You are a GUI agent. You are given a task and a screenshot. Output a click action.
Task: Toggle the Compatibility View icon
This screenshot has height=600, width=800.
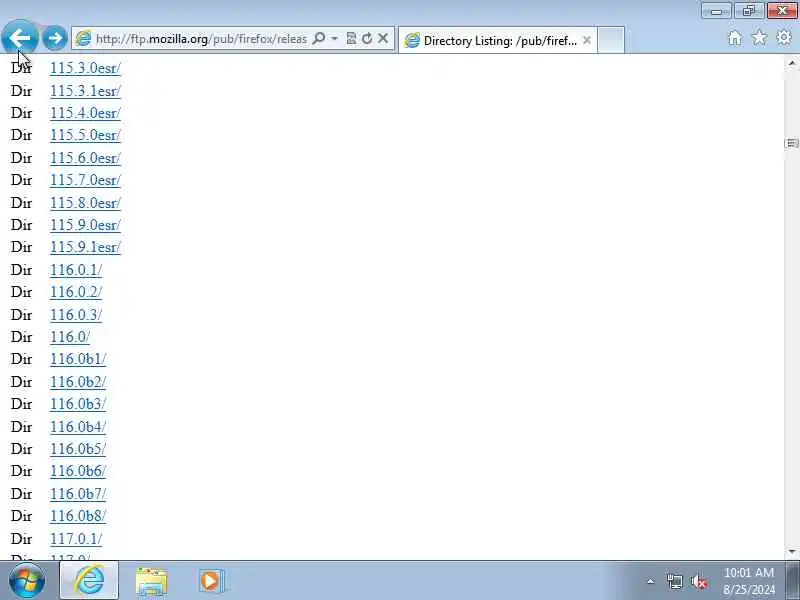click(x=351, y=39)
